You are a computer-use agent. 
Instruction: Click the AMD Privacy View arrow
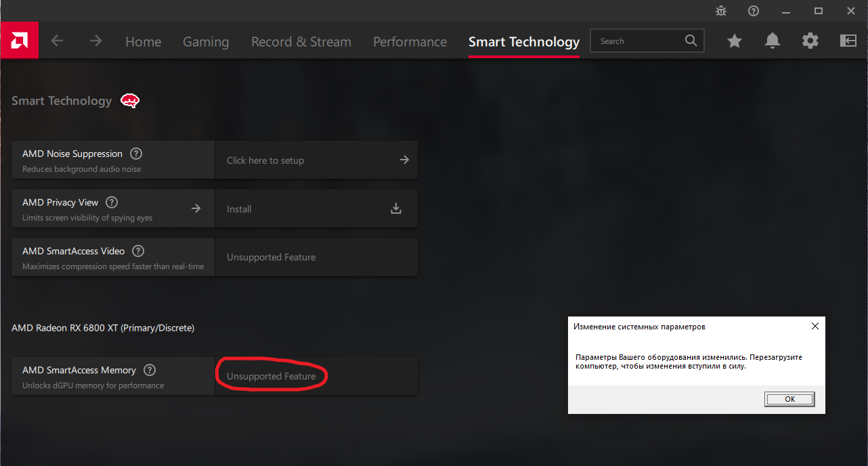[x=196, y=208]
